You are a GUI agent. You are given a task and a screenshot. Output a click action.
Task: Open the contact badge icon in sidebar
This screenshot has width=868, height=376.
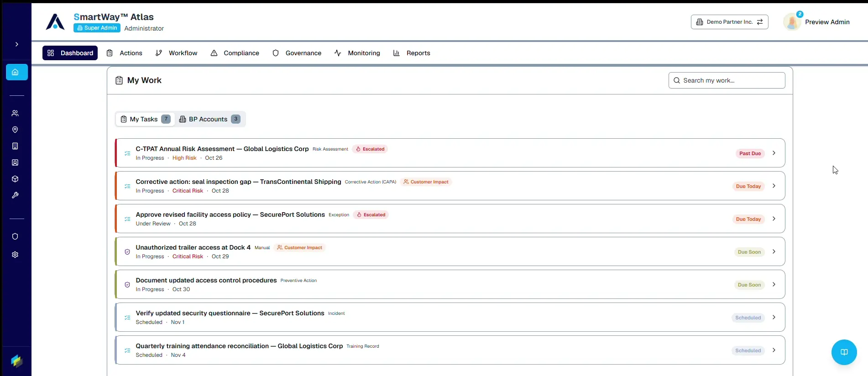coord(15,162)
